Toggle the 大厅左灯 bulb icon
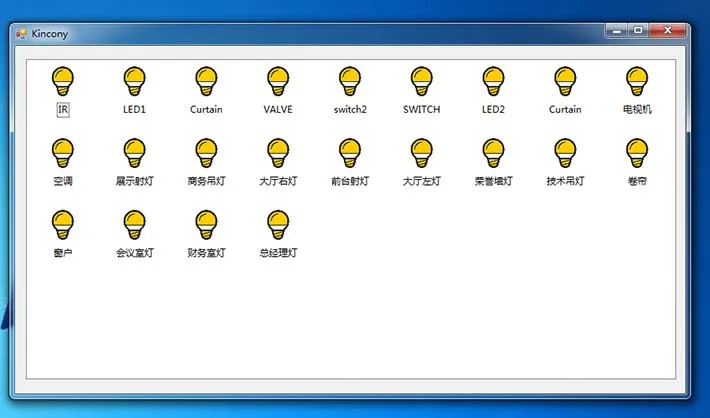710x418 pixels. [x=422, y=153]
